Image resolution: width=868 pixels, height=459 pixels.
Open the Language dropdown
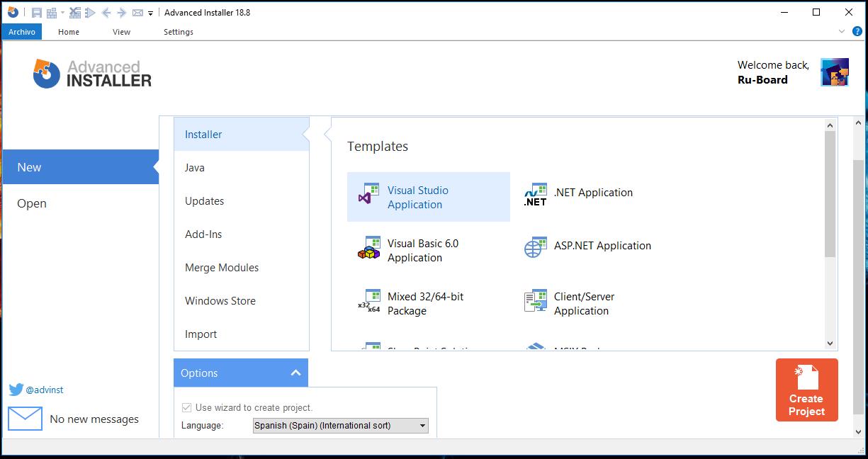341,426
